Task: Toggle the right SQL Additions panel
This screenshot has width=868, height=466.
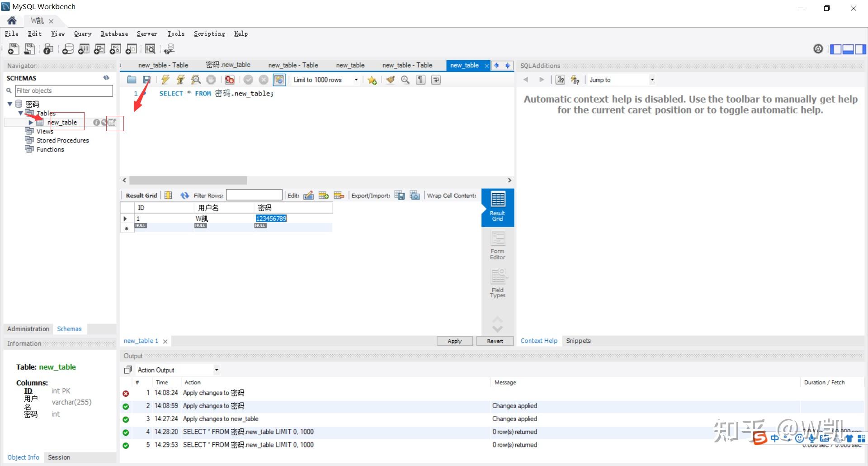Action: click(860, 49)
